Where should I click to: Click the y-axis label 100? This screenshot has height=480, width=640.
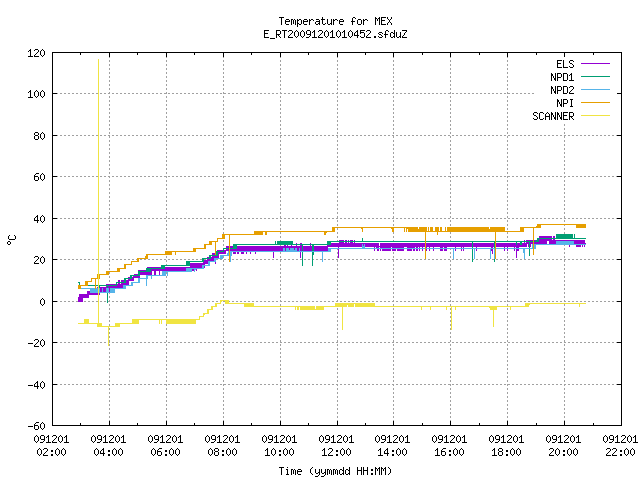click(x=36, y=94)
